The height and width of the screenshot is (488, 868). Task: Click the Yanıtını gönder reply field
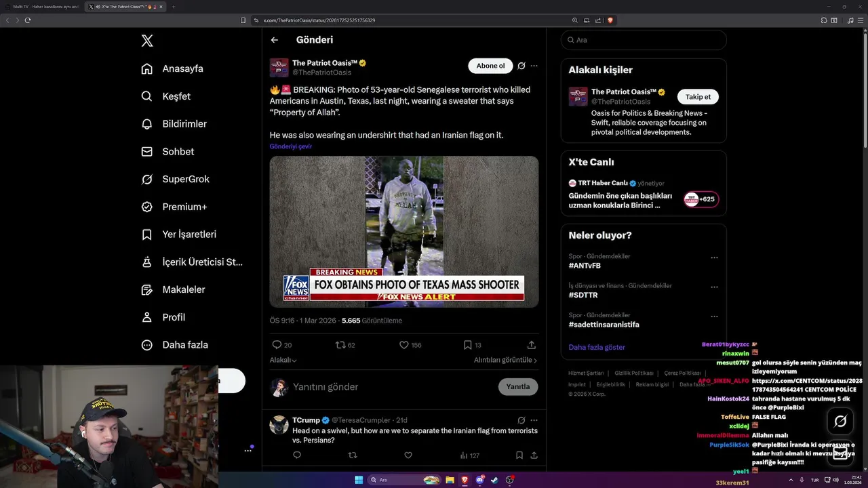[x=393, y=387]
